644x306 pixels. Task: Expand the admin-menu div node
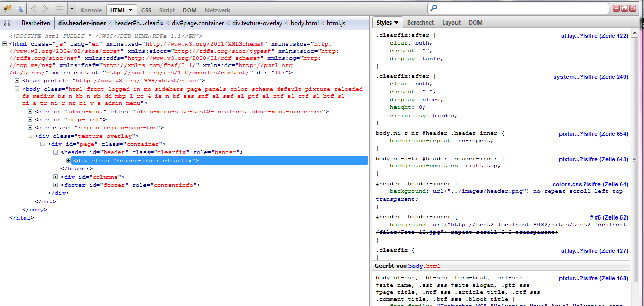[x=30, y=112]
